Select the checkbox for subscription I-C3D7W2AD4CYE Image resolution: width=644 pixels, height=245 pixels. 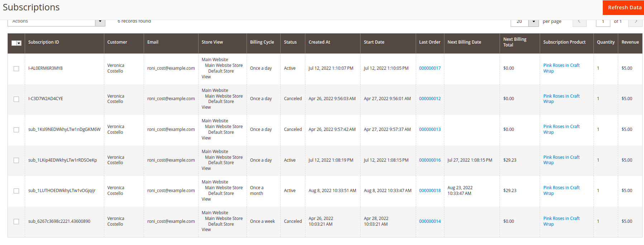coord(16,99)
